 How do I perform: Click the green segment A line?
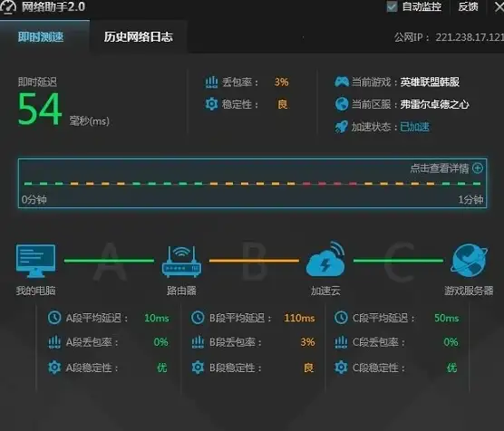pyautogui.click(x=109, y=261)
